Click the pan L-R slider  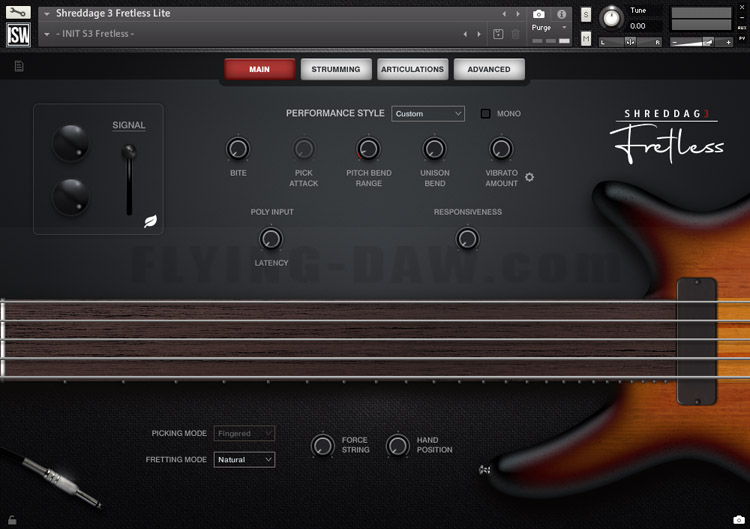tap(630, 42)
